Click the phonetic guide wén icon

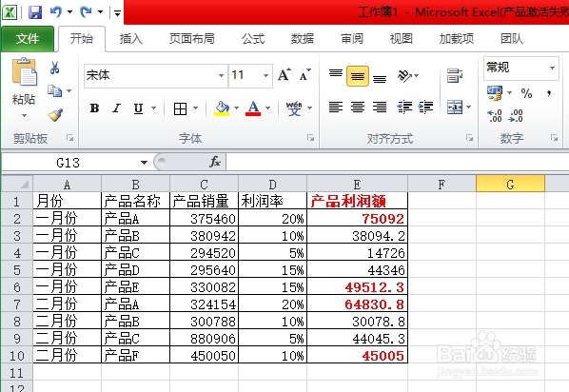click(294, 108)
